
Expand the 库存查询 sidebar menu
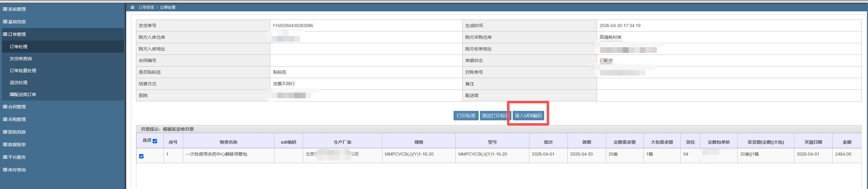[x=17, y=170]
